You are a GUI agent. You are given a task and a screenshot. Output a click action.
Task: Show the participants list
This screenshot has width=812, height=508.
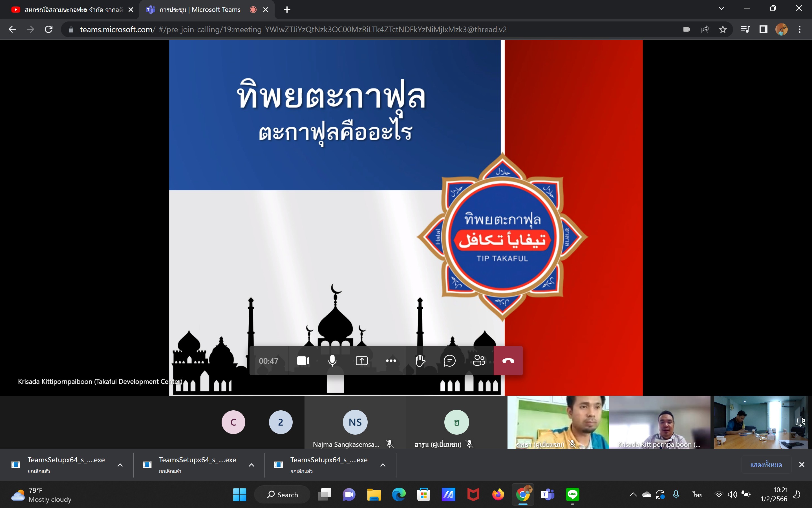coord(479,361)
